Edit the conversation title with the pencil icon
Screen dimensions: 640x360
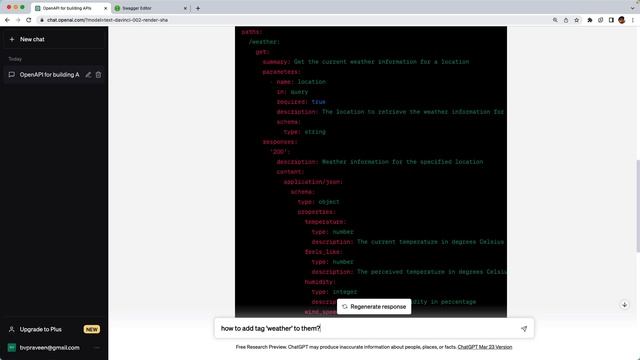coord(88,75)
